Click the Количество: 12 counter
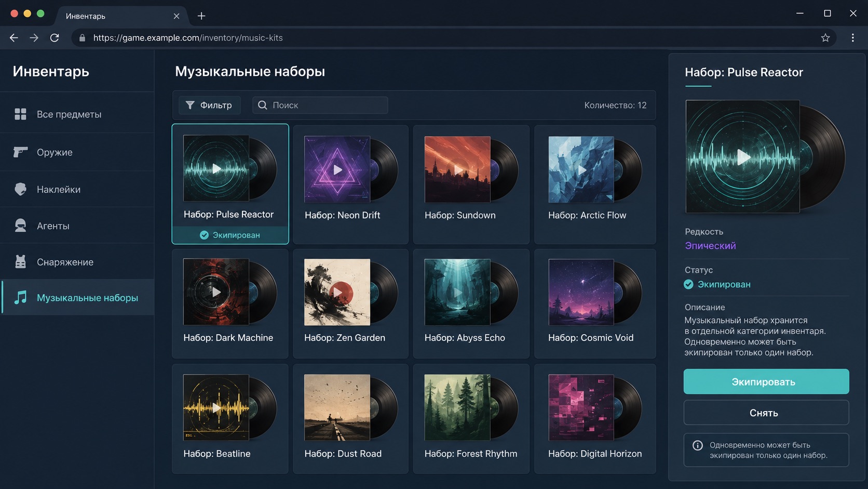The height and width of the screenshot is (489, 868). point(615,105)
